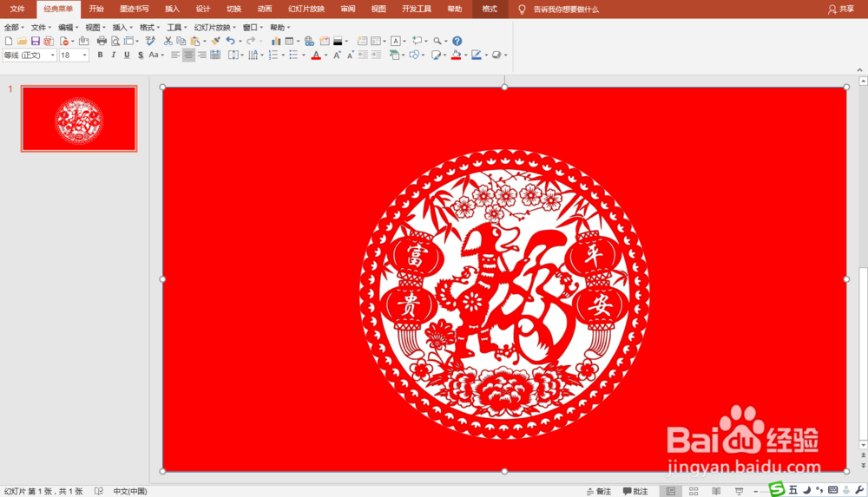Image resolution: width=868 pixels, height=497 pixels.
Task: Open the shape outline pen dropdown
Action: 486,56
